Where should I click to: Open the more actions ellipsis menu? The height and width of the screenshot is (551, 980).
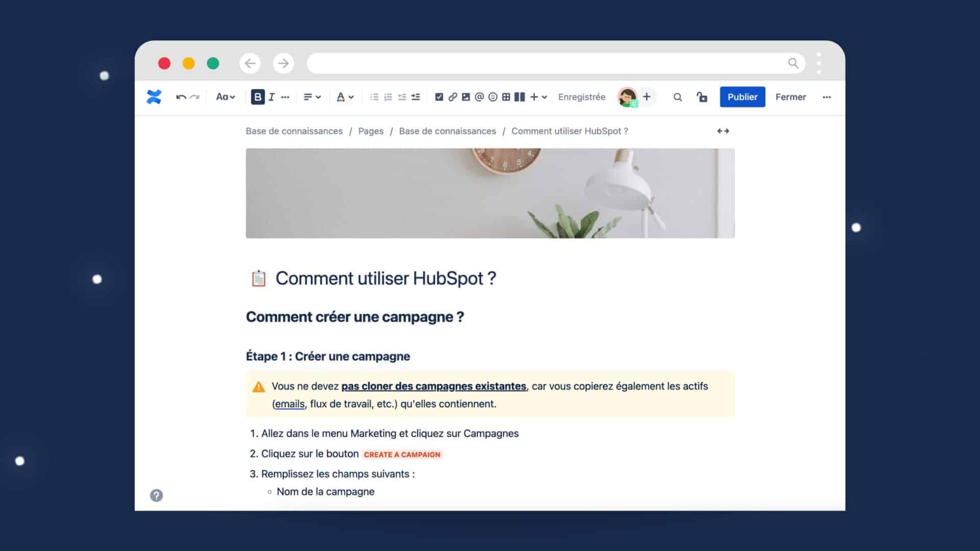tap(827, 97)
